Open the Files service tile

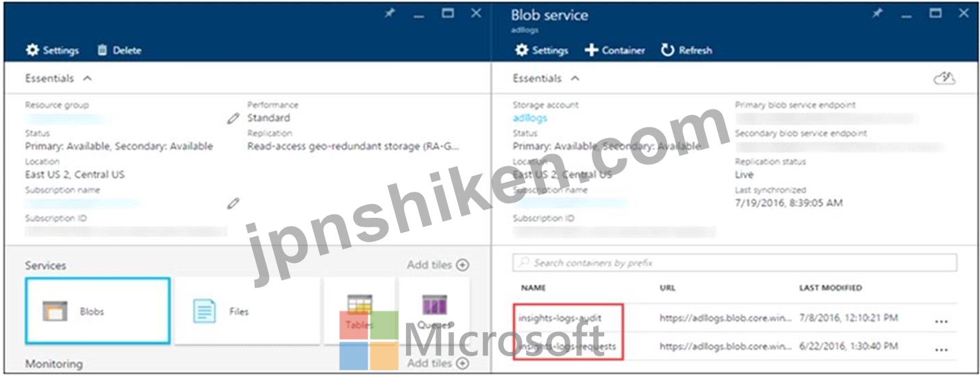247,311
